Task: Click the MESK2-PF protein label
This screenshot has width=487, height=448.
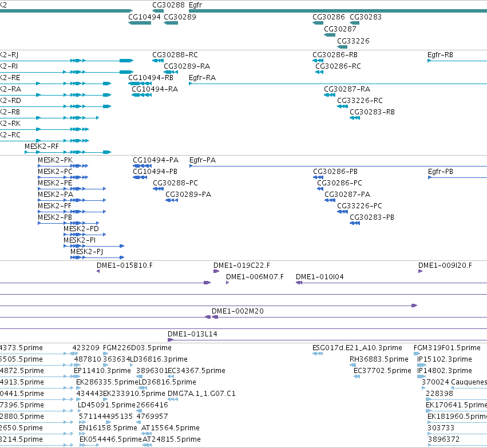Action: pyautogui.click(x=55, y=206)
